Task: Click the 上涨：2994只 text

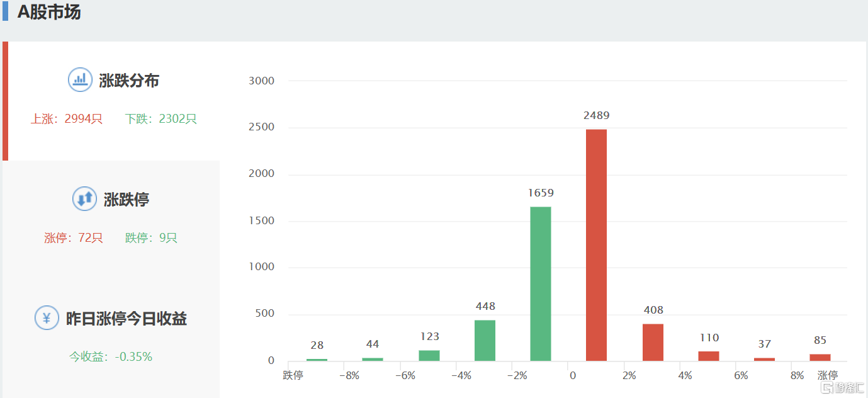Action: [x=67, y=118]
